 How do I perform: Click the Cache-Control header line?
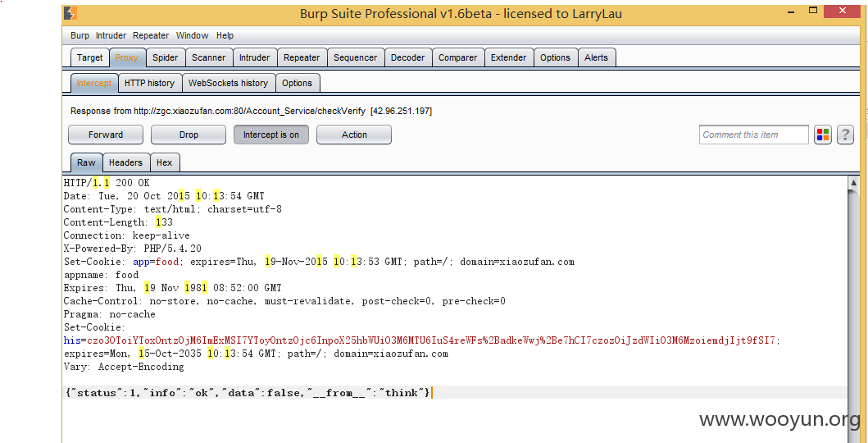(284, 301)
